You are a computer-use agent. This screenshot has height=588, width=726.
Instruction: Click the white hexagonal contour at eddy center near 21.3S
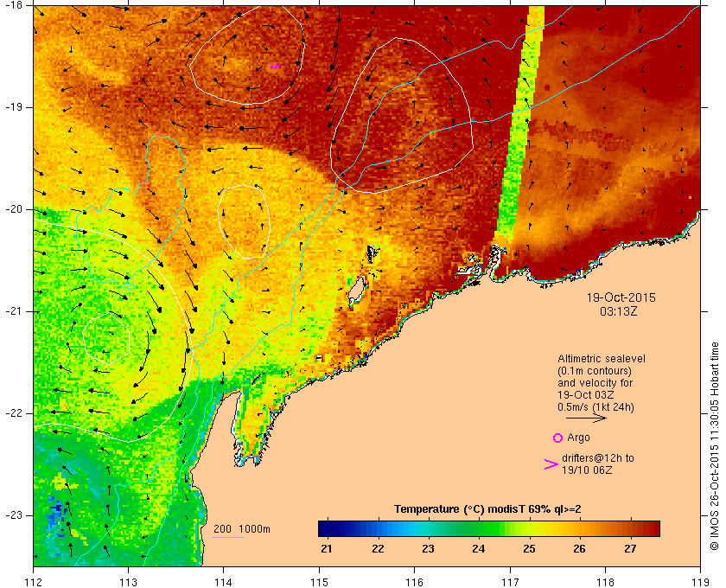point(106,338)
